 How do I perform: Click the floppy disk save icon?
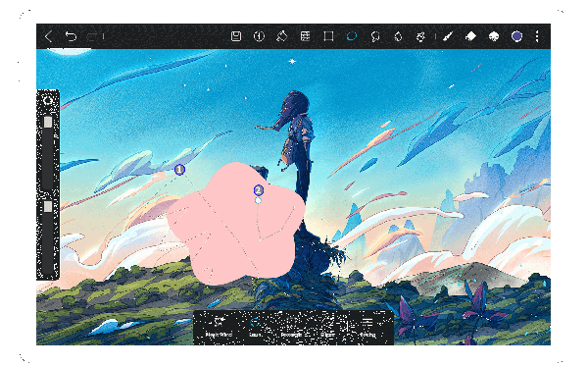pos(236,36)
